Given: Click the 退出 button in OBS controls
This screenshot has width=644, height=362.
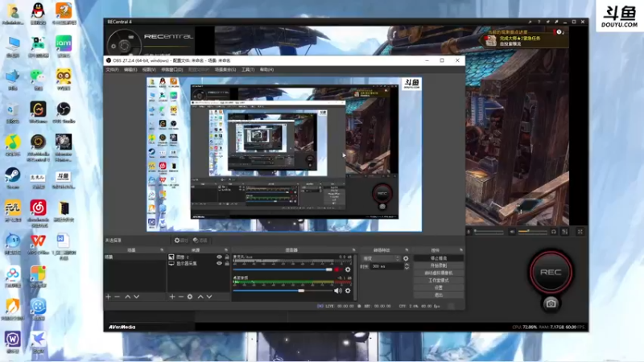Looking at the screenshot, I should coord(438,295).
